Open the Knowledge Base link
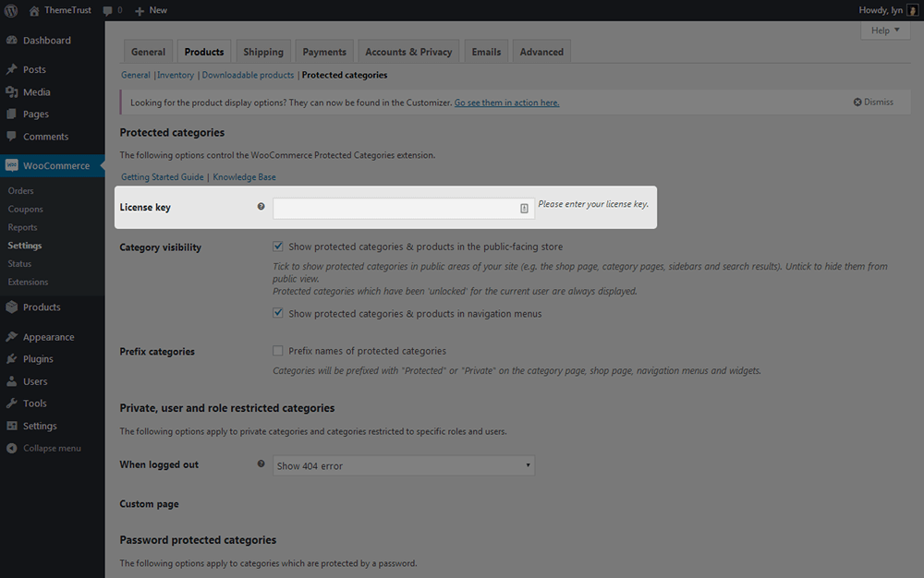Image resolution: width=924 pixels, height=578 pixels. pos(244,176)
